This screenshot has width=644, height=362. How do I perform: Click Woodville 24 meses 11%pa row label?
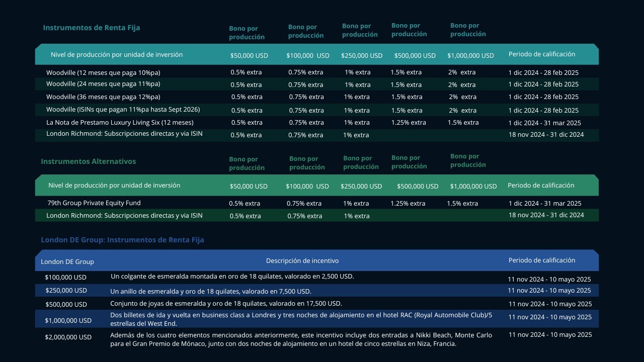103,84
